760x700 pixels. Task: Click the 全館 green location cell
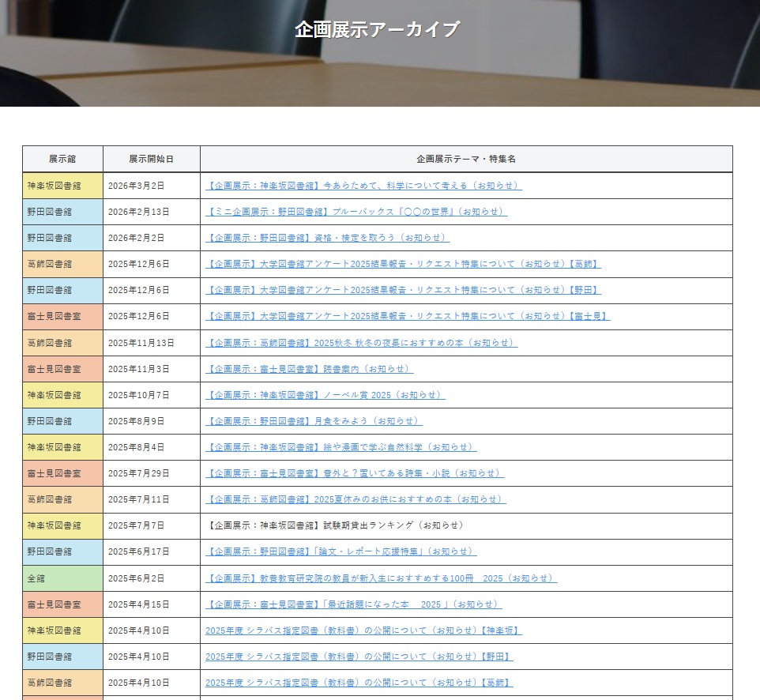tap(62, 578)
